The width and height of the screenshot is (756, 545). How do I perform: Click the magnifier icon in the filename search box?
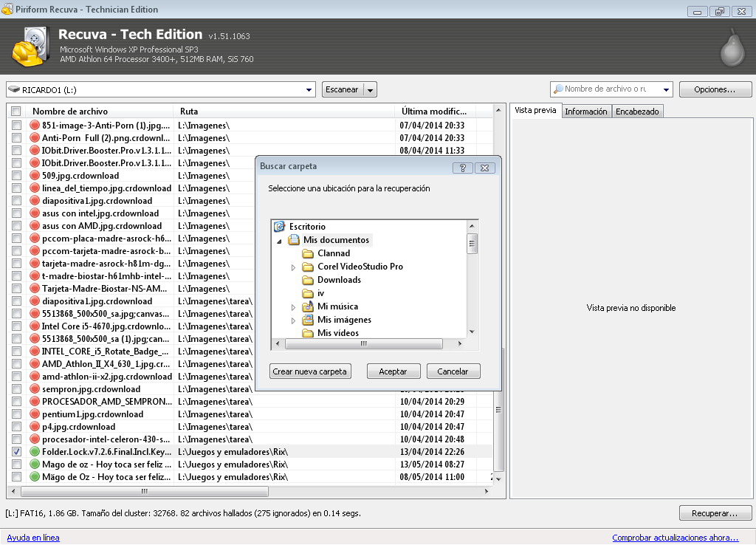pyautogui.click(x=558, y=89)
